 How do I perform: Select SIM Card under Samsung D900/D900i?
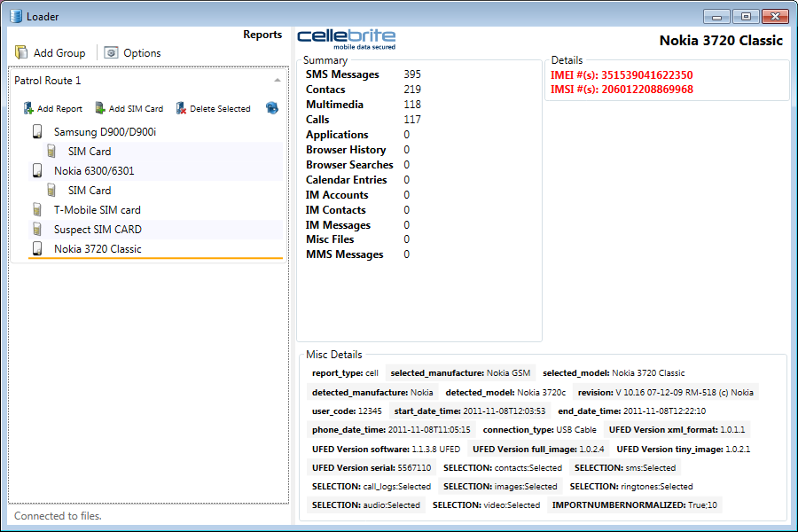coord(90,152)
